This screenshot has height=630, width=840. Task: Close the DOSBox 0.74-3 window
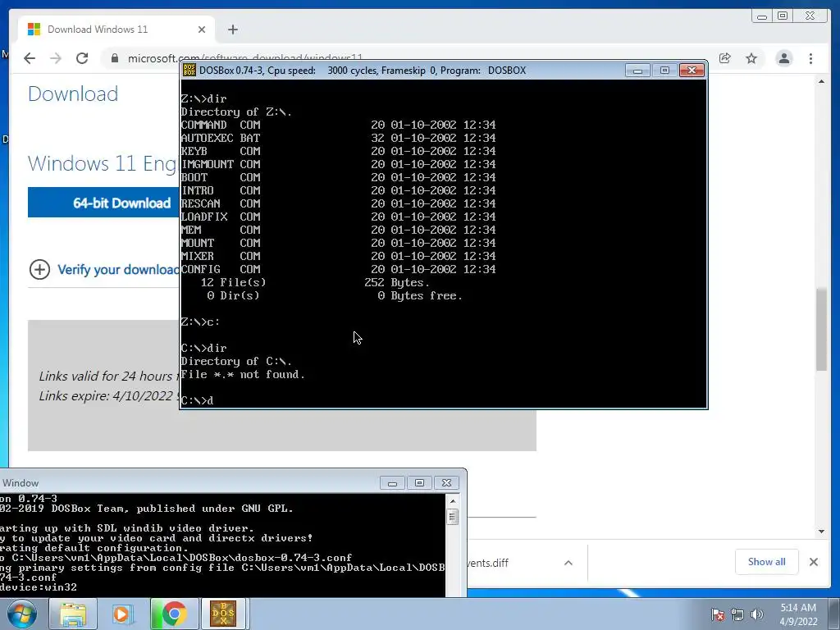click(692, 71)
